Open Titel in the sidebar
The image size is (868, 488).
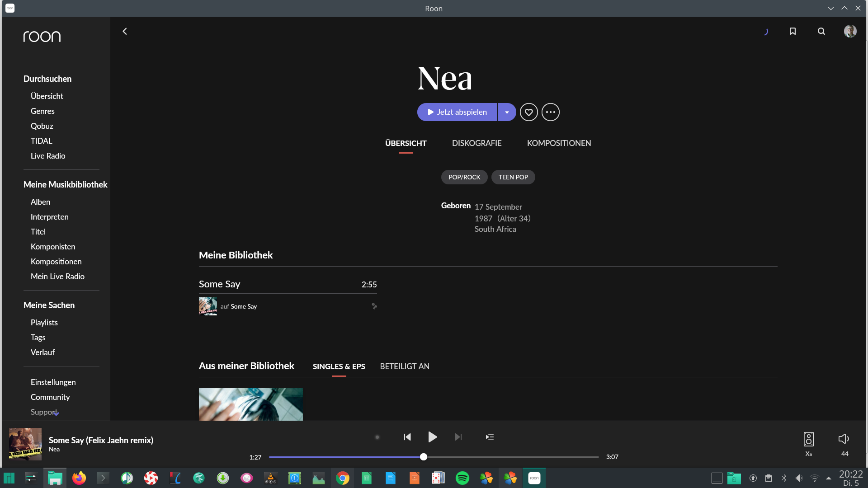click(x=38, y=232)
